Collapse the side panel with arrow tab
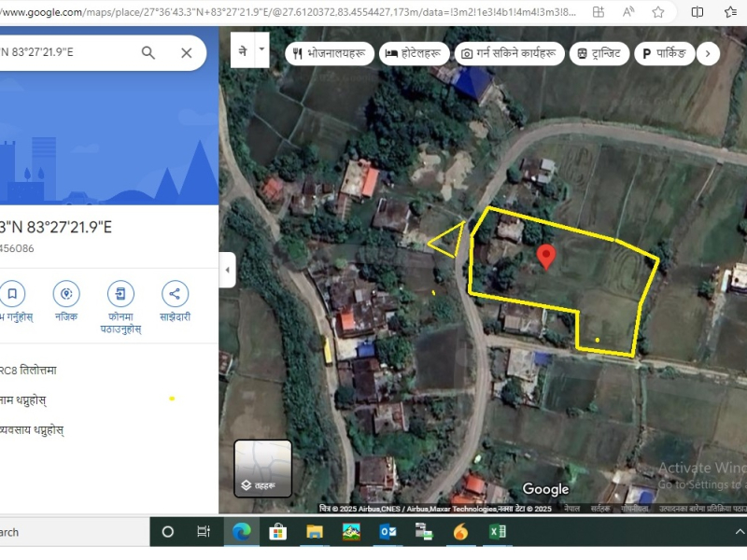Image resolution: width=747 pixels, height=560 pixels. pyautogui.click(x=225, y=271)
